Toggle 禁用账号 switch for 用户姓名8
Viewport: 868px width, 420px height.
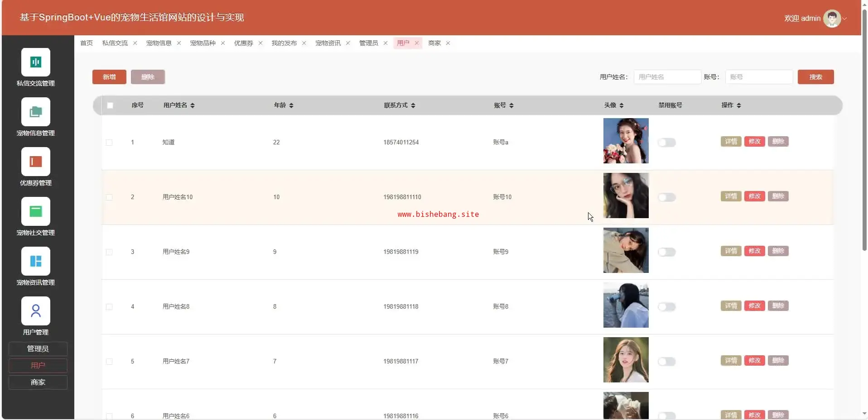(x=667, y=307)
